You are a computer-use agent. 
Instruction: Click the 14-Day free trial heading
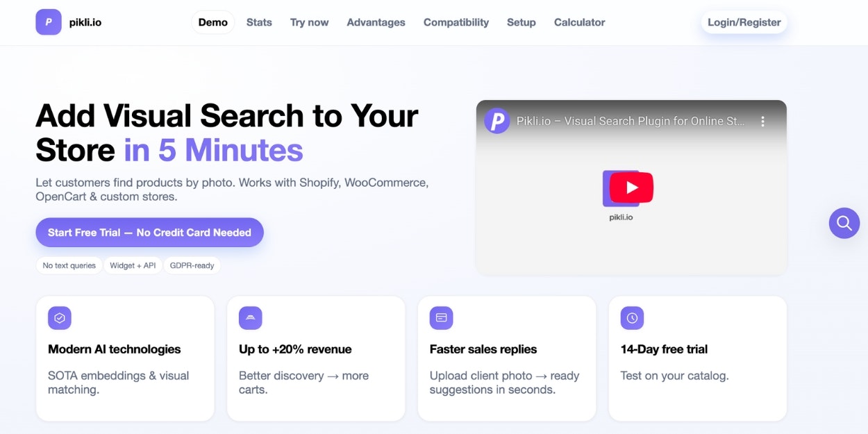664,349
